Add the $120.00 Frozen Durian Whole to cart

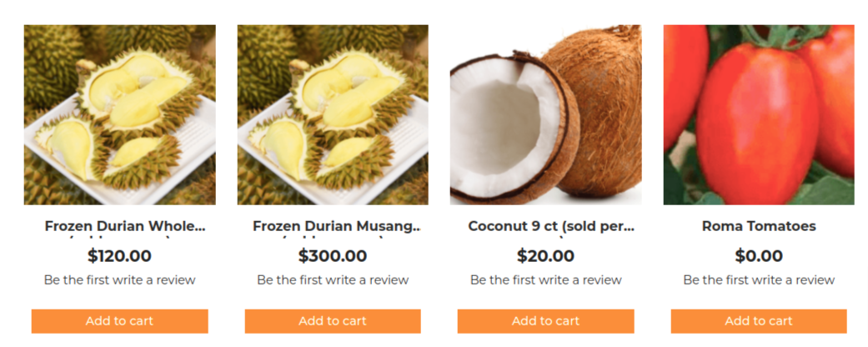tap(119, 321)
